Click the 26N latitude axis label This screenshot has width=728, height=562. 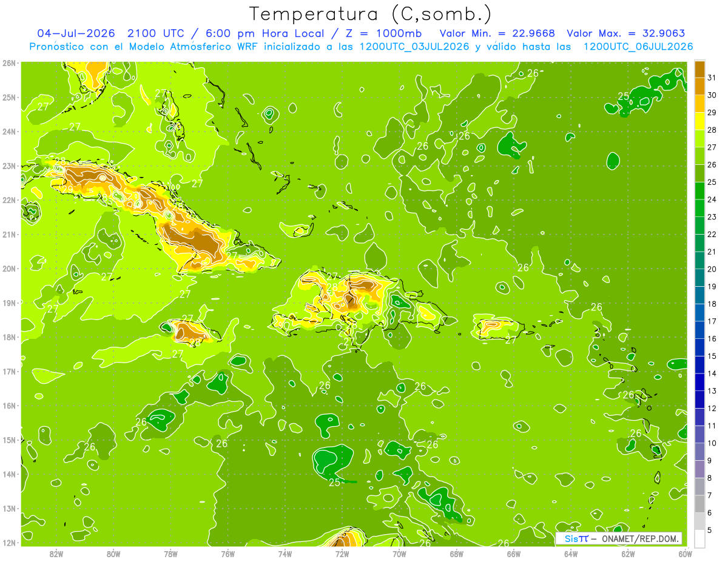tap(8, 62)
